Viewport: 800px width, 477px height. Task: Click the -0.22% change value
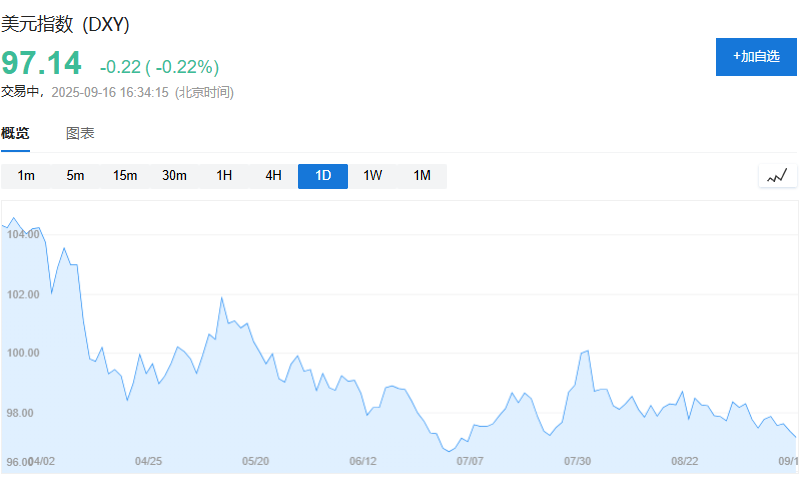[187, 67]
